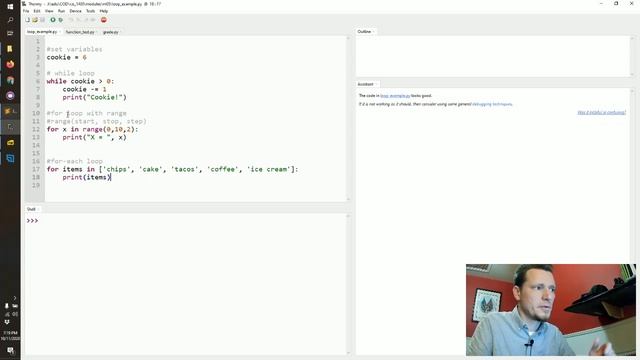Open the notification center icon
640x360 pixels.
pos(10,350)
